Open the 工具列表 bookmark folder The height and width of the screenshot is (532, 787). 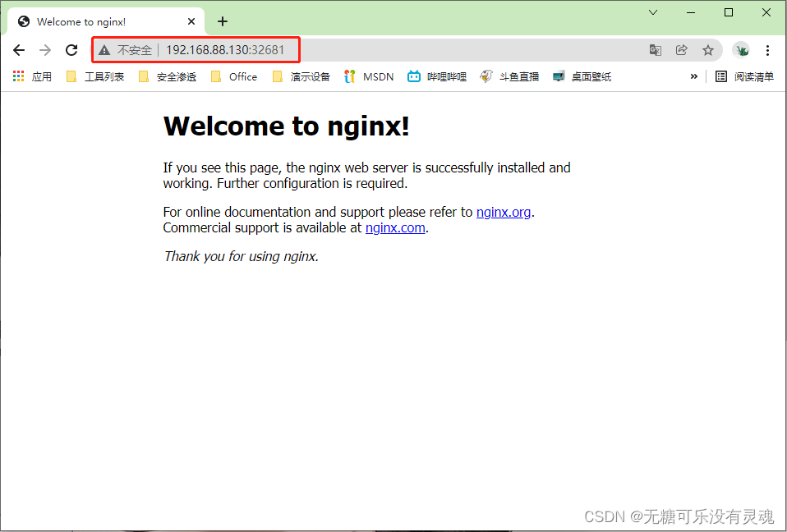pyautogui.click(x=94, y=76)
